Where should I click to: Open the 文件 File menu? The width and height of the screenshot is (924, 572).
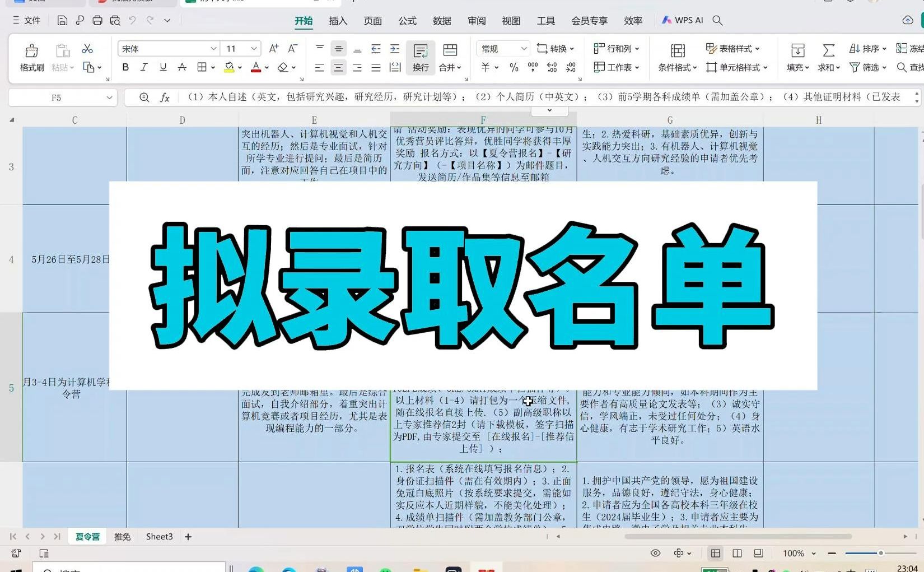click(27, 20)
